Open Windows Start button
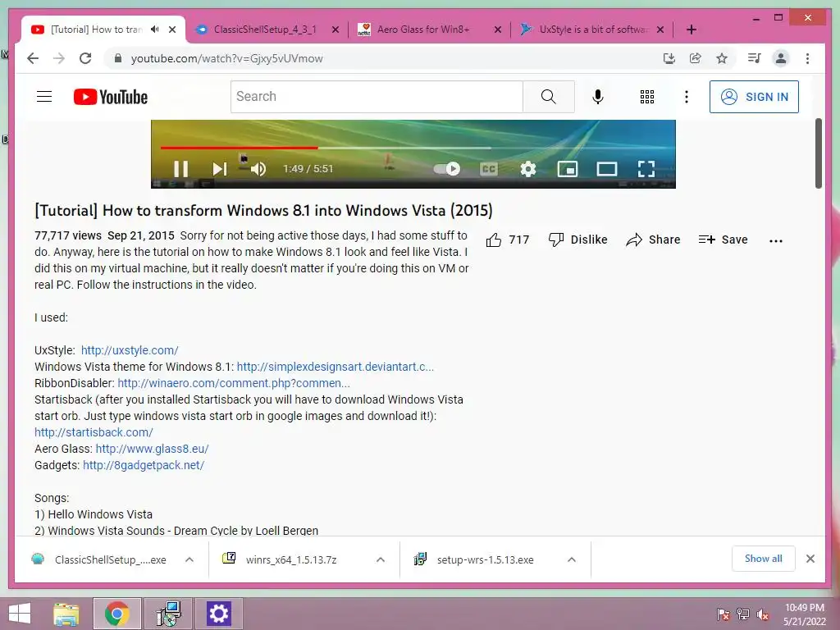The image size is (840, 630). pyautogui.click(x=20, y=614)
